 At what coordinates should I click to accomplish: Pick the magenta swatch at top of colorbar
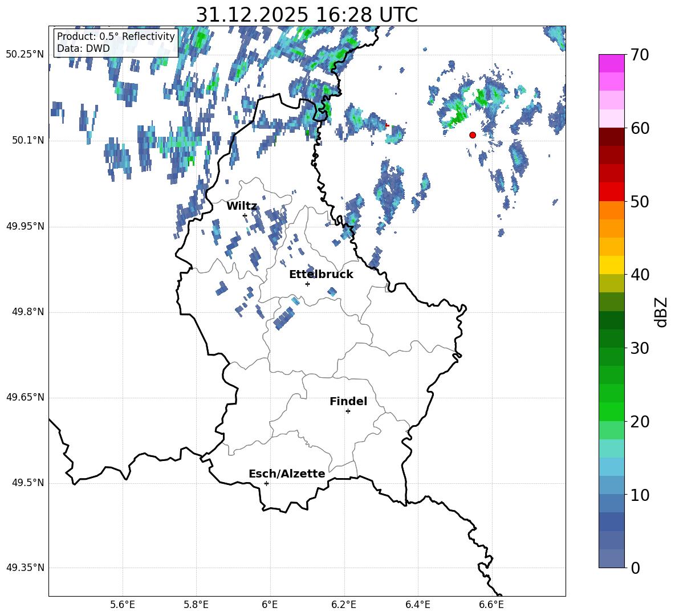tap(611, 63)
